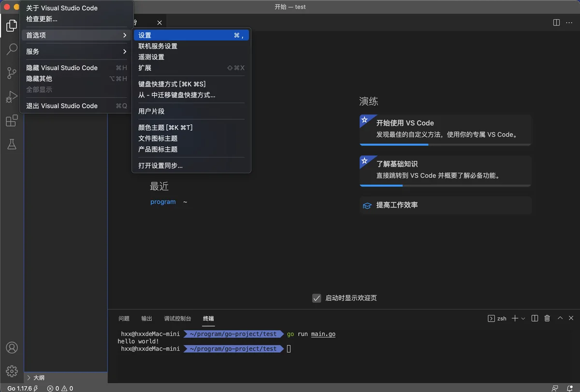The image size is (580, 392).
Task: Click the 演练 heading text
Action: 368,101
